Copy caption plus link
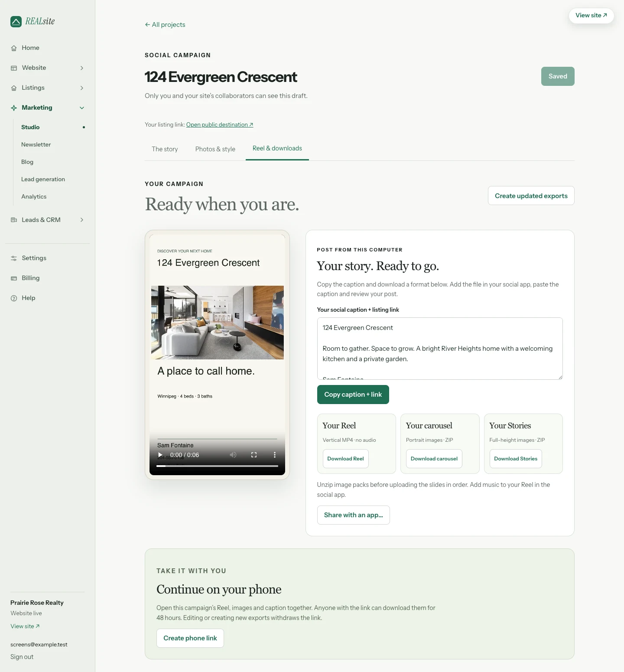The image size is (624, 672). 353,395
